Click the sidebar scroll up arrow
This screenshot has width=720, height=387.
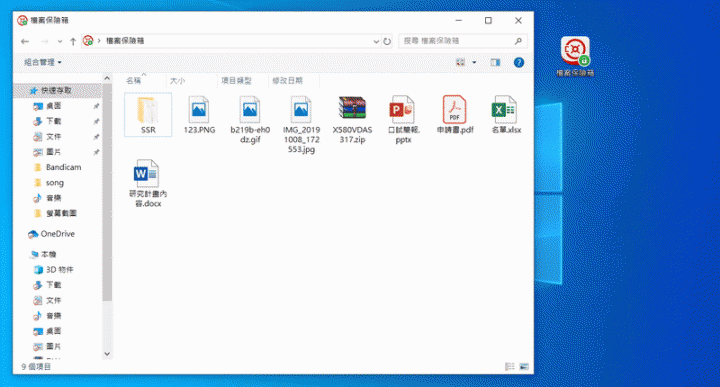pyautogui.click(x=107, y=79)
